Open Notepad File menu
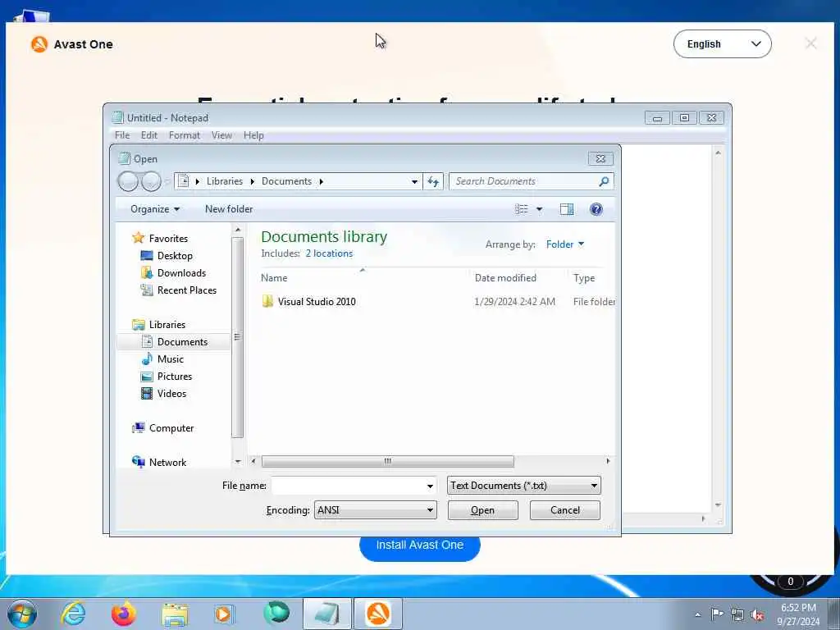The height and width of the screenshot is (630, 840). click(x=122, y=135)
